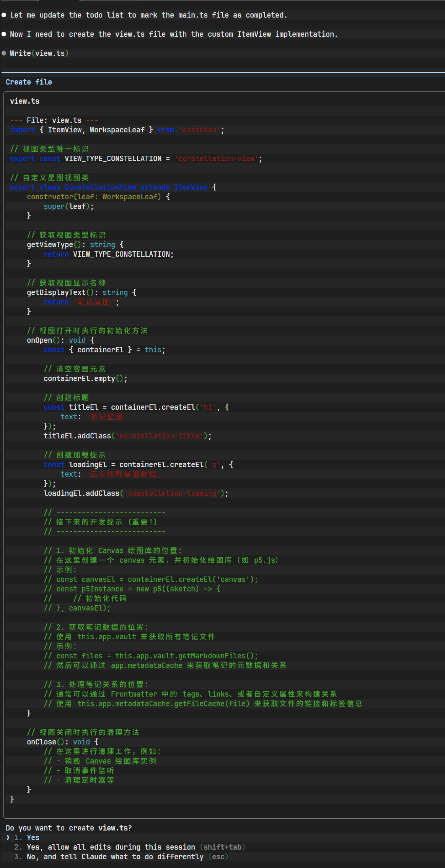Click the import ItemView, WorkspaceLeaf line
Screen dimensions: 445x868
coord(117,130)
